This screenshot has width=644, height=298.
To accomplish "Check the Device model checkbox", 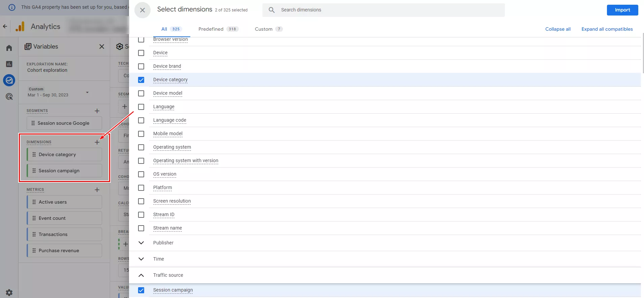I will (x=141, y=93).
